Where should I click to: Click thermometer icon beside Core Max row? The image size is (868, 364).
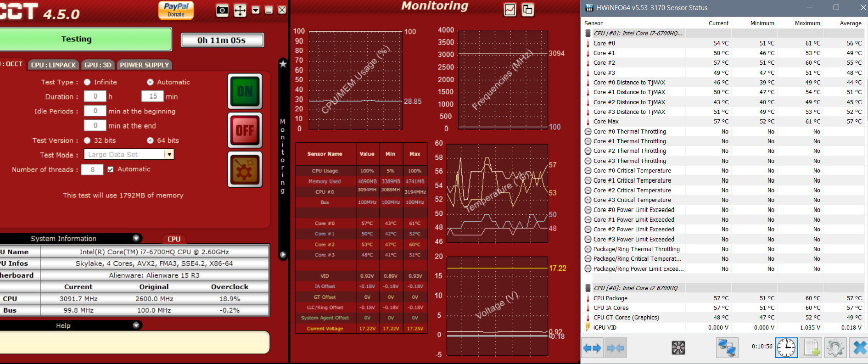pyautogui.click(x=588, y=122)
